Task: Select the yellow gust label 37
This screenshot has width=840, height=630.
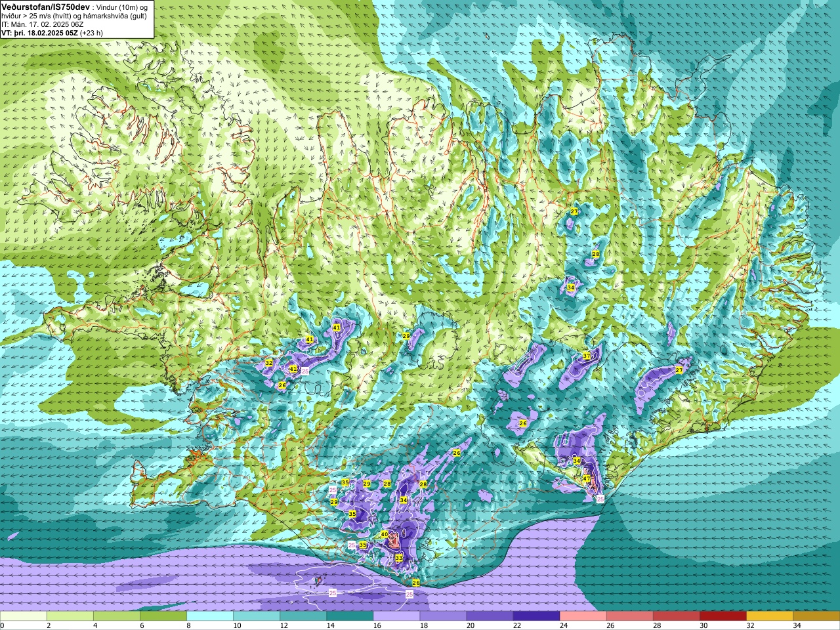Action: (x=587, y=356)
